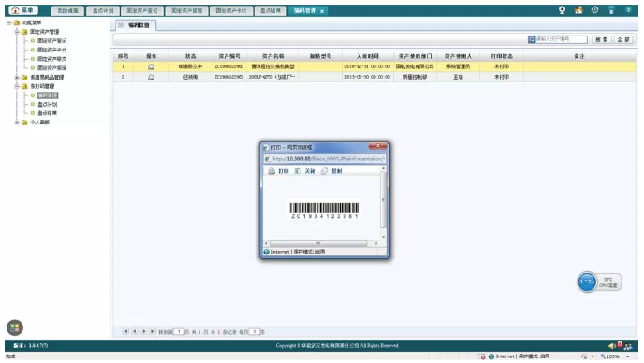The width and height of the screenshot is (644, 363).
Task: Click the printer icon in table row 2
Action: pyautogui.click(x=151, y=77)
